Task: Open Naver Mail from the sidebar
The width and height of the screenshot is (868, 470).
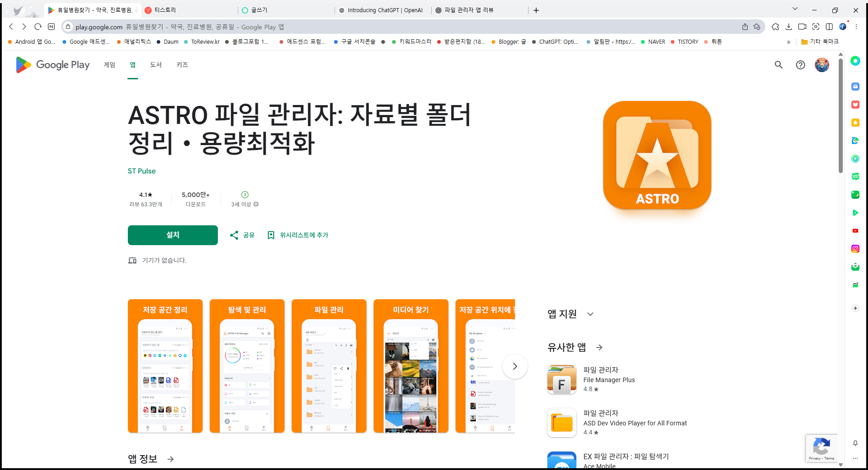Action: (x=855, y=267)
